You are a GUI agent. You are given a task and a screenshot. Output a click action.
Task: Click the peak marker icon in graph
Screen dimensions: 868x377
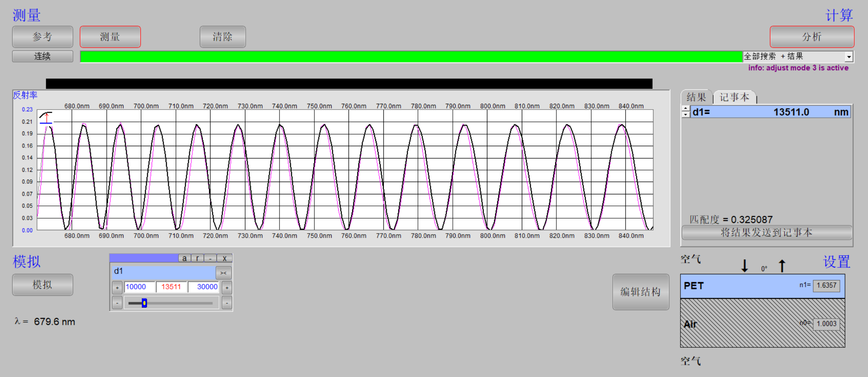point(46,117)
